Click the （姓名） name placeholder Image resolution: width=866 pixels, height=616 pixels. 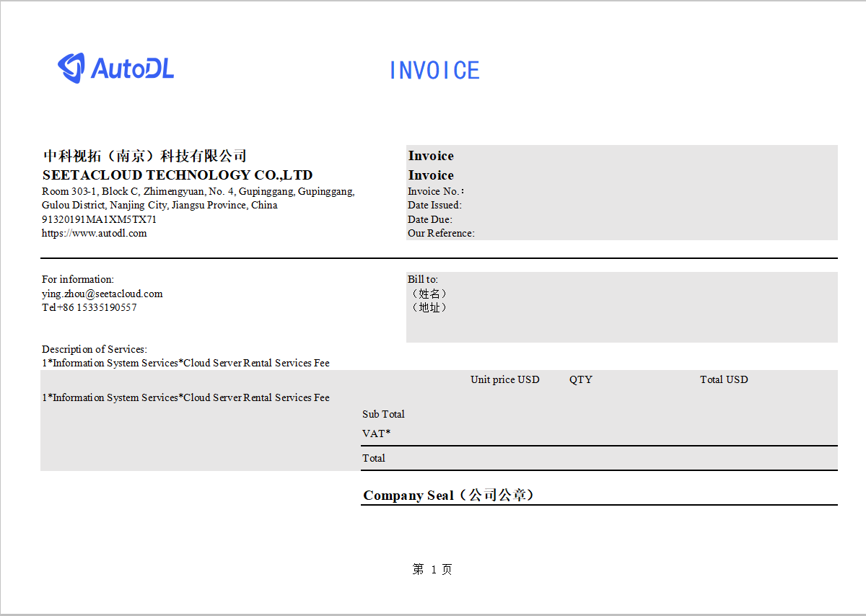coord(429,294)
